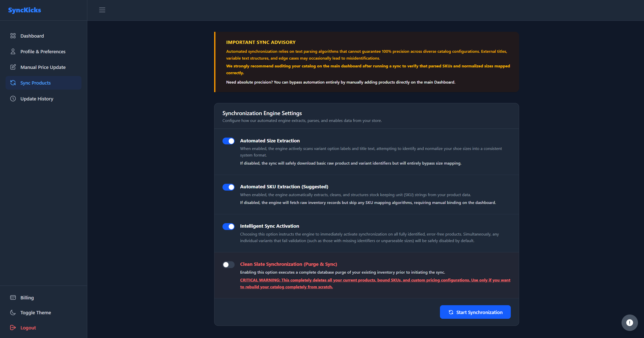Enable Clean Slate Synchronization toggle

229,265
